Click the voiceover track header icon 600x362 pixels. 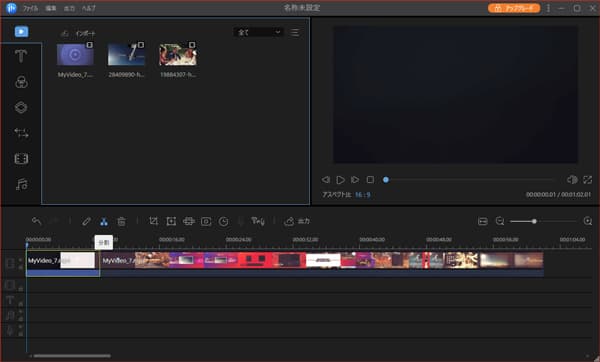tap(10, 330)
